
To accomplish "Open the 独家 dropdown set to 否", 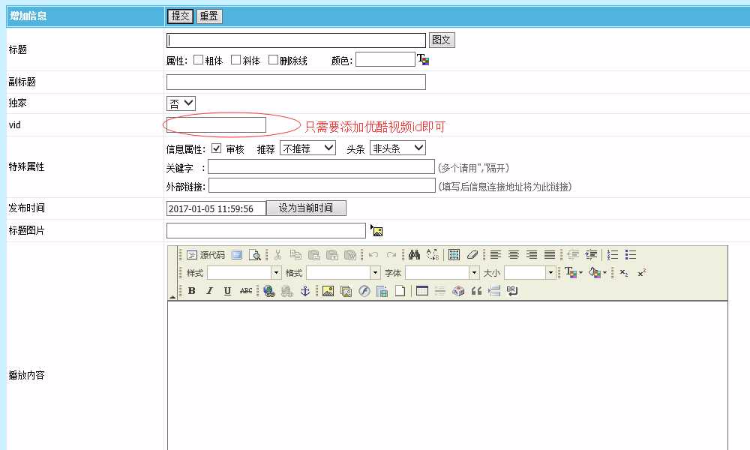I will [x=181, y=103].
